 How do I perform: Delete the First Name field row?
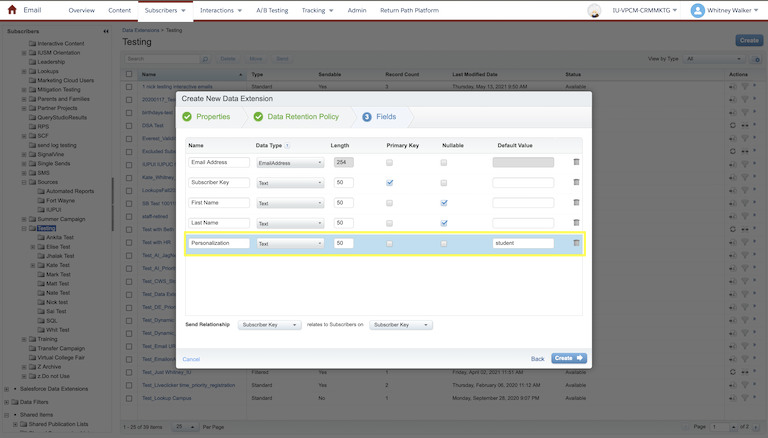(x=576, y=202)
